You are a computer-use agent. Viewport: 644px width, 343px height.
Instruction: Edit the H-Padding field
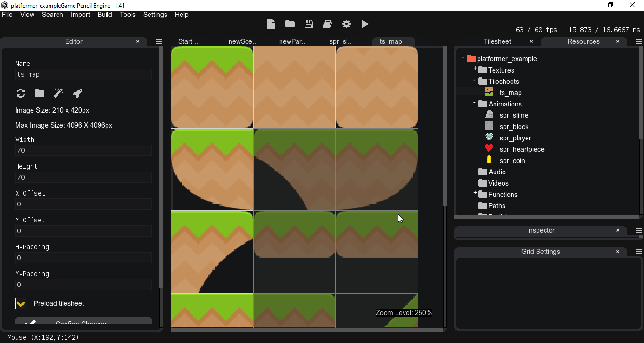tap(83, 258)
